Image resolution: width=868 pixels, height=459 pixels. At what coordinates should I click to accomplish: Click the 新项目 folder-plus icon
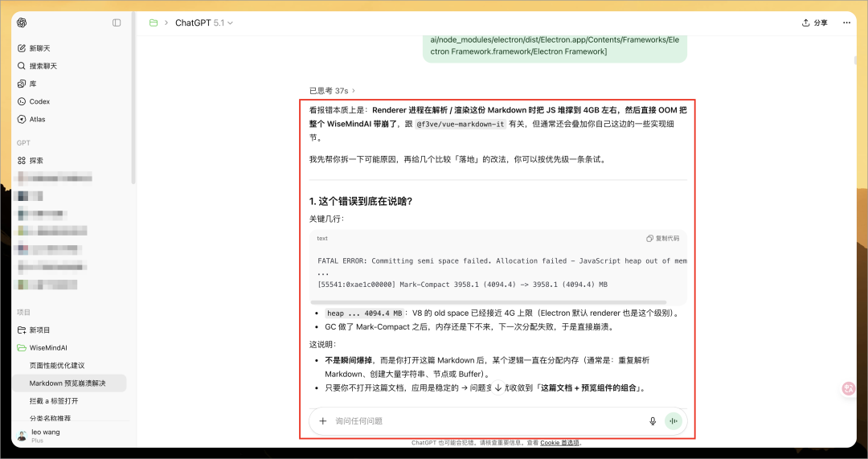(x=22, y=330)
